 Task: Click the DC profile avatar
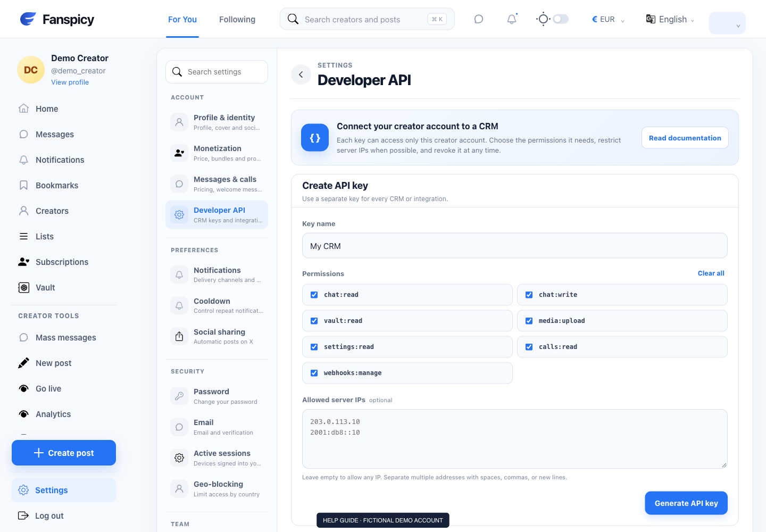tap(31, 70)
